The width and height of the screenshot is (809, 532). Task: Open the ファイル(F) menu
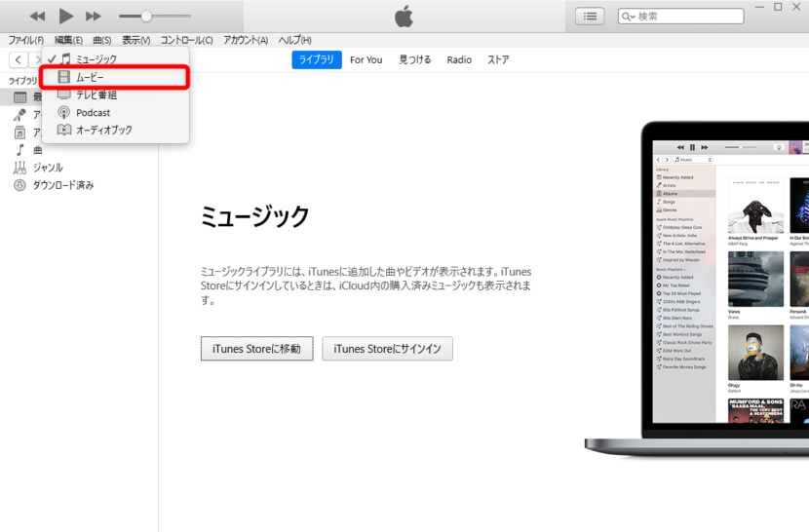pyautogui.click(x=25, y=40)
